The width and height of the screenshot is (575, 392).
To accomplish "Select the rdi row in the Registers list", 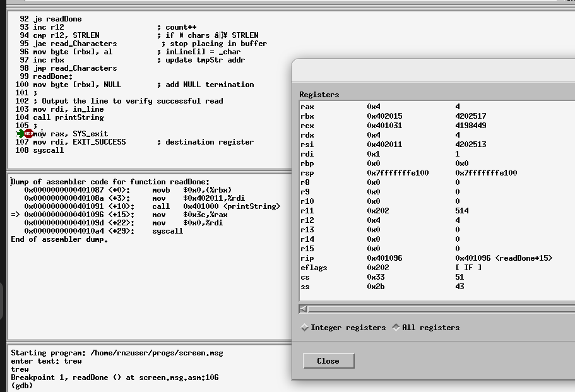I will tap(437, 155).
